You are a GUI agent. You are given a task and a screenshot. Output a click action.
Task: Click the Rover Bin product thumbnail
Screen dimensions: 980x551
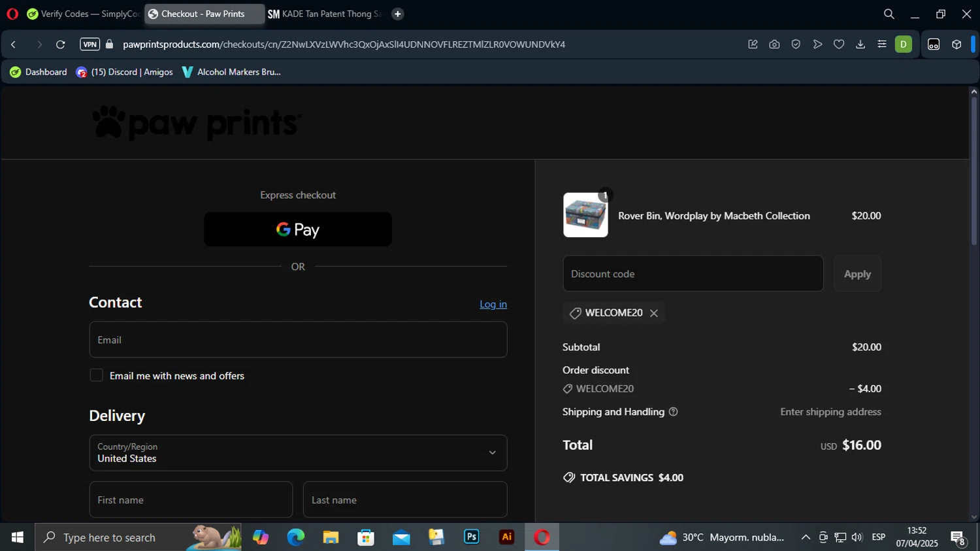click(x=585, y=215)
